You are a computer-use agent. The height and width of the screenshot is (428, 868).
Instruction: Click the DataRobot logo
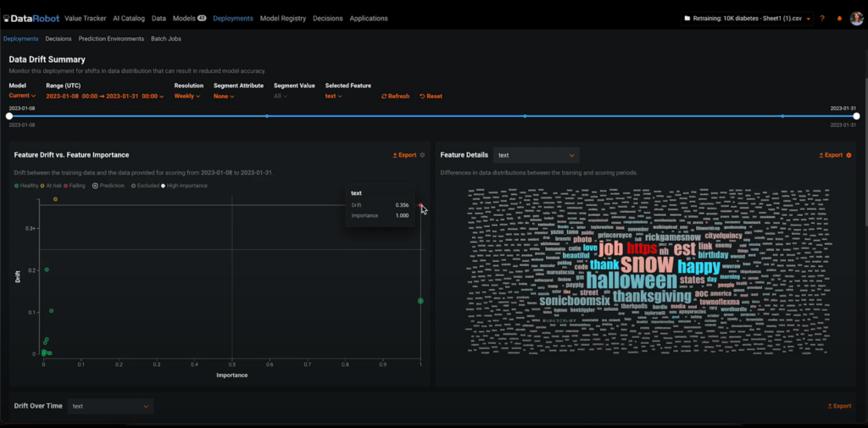(30, 18)
